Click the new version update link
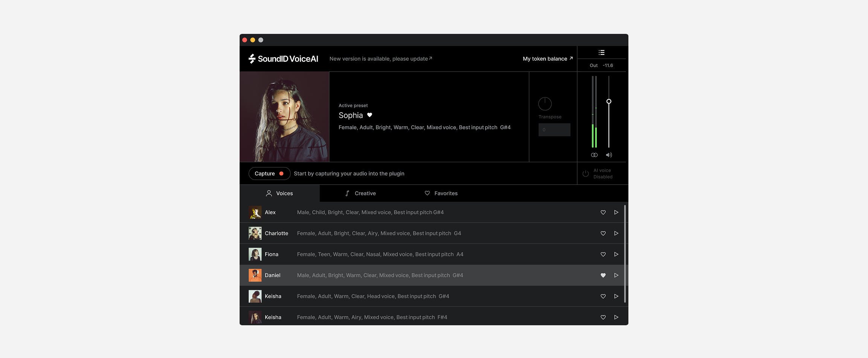Image resolution: width=868 pixels, height=358 pixels. (x=381, y=59)
